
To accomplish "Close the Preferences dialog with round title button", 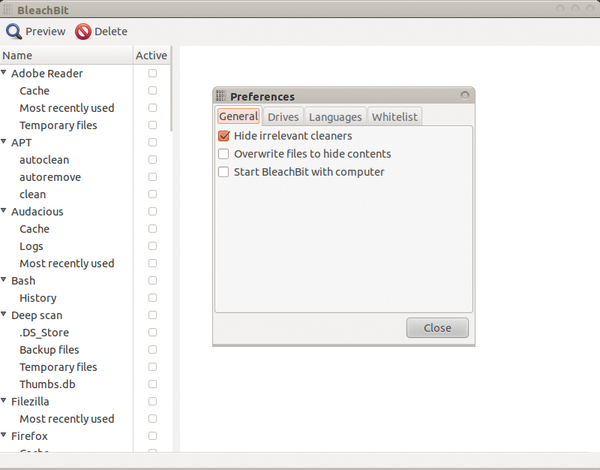I will tap(465, 95).
